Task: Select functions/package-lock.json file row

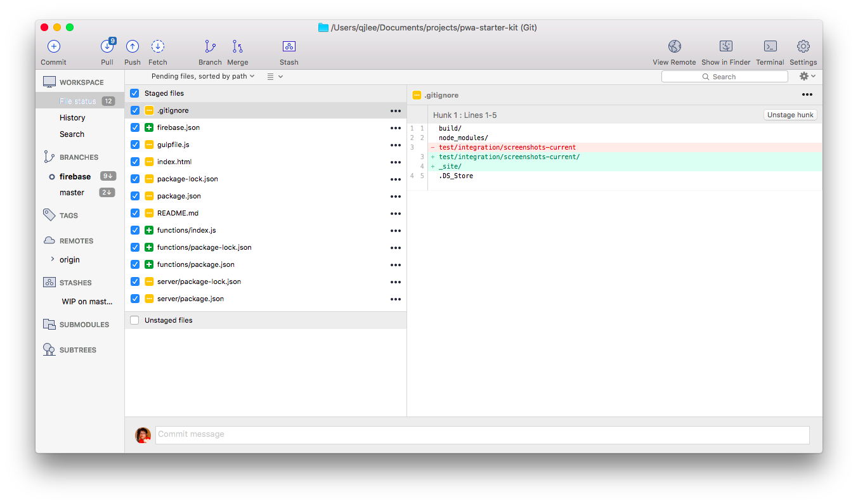Action: pyautogui.click(x=266, y=247)
